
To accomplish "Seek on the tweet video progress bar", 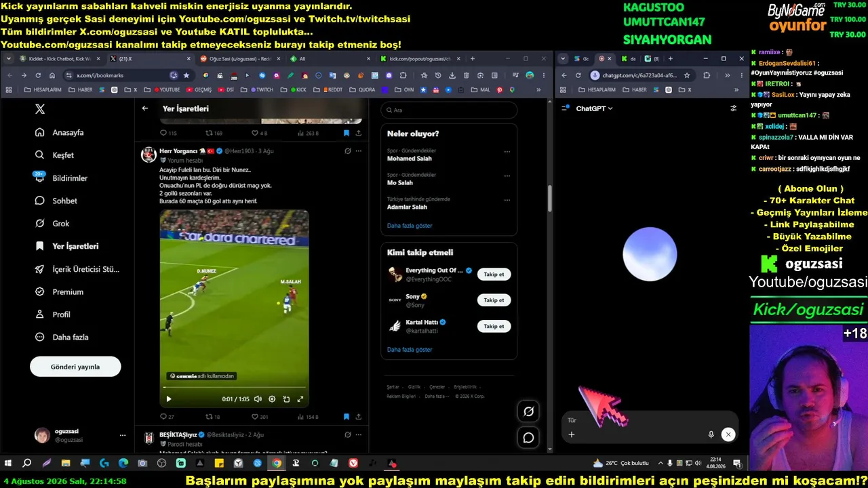I will [x=234, y=388].
